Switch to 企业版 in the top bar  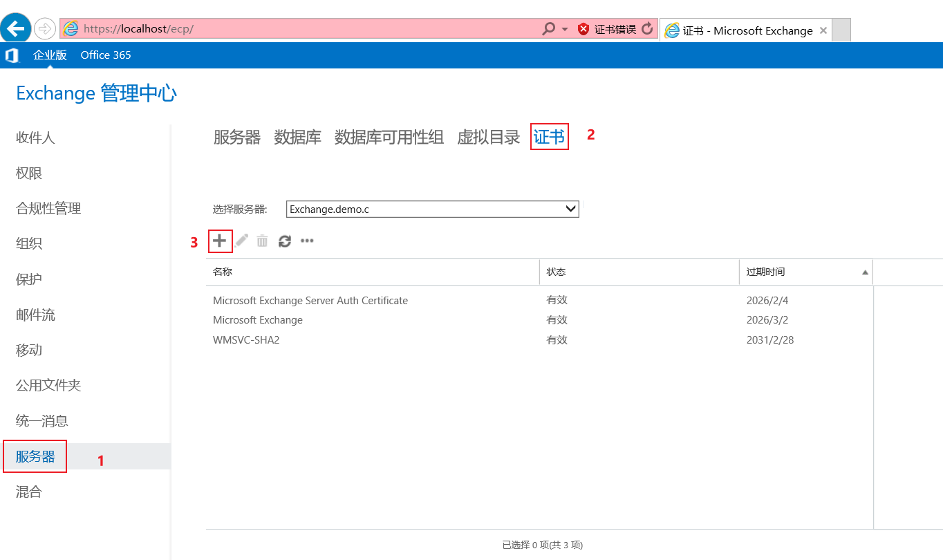[50, 55]
